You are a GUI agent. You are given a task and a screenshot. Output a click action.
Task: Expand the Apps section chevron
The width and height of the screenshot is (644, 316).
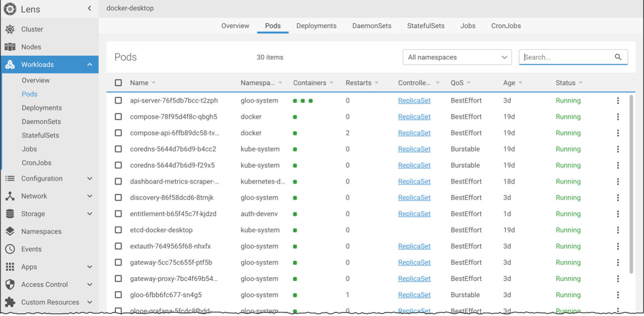click(90, 267)
